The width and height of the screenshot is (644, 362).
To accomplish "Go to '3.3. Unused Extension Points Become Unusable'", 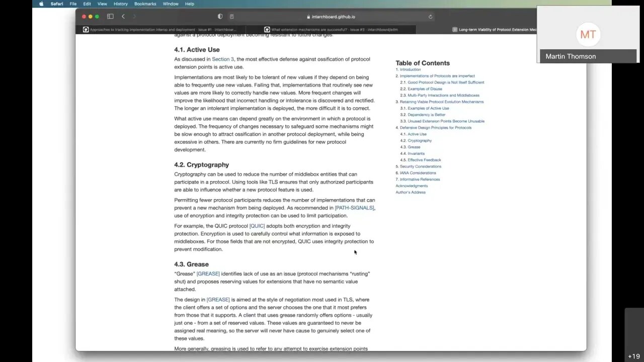I will 442,121.
